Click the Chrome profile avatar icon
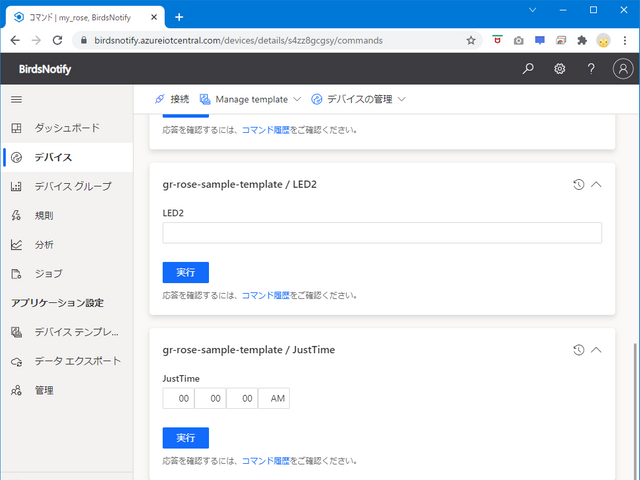This screenshot has height=480, width=640. pyautogui.click(x=603, y=40)
